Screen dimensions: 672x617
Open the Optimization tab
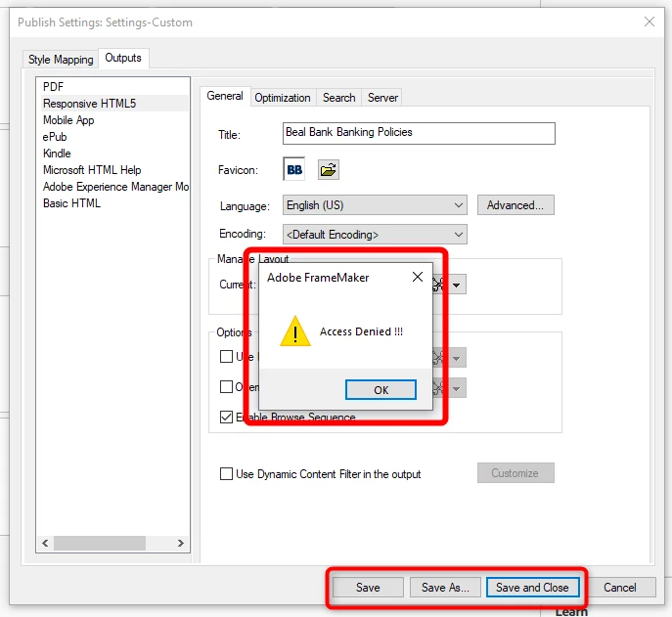click(x=283, y=98)
